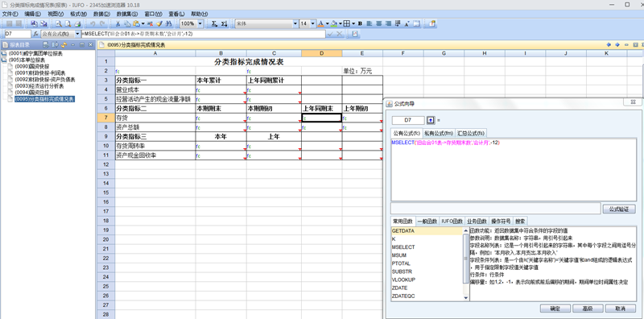Click the formula bar input field
This screenshot has height=319, width=644.
click(x=204, y=34)
